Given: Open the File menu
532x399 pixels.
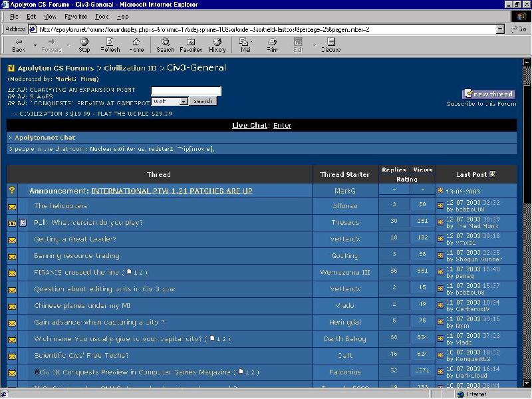Looking at the screenshot, I should tap(13, 16).
